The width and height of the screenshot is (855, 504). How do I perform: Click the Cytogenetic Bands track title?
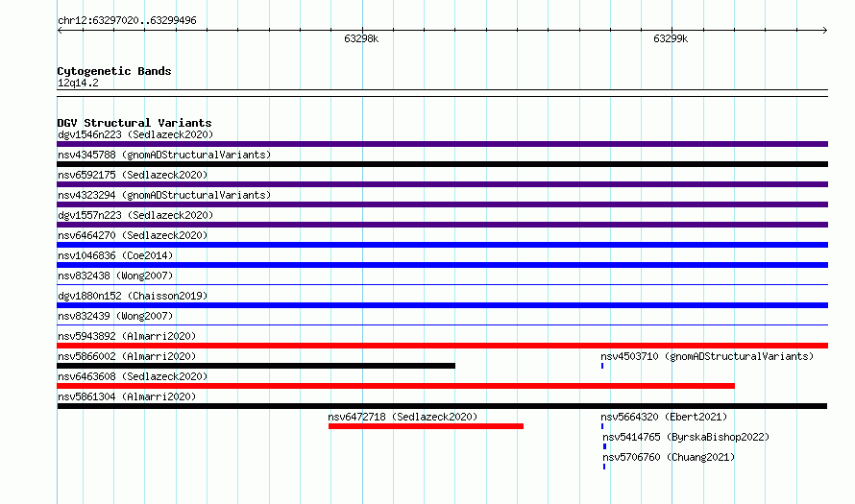tap(114, 71)
